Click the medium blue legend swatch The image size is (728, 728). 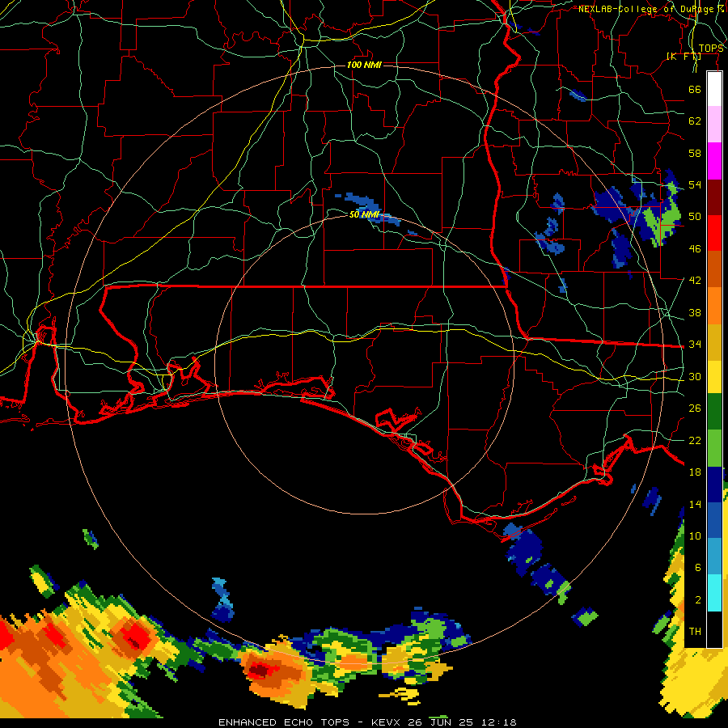(714, 520)
